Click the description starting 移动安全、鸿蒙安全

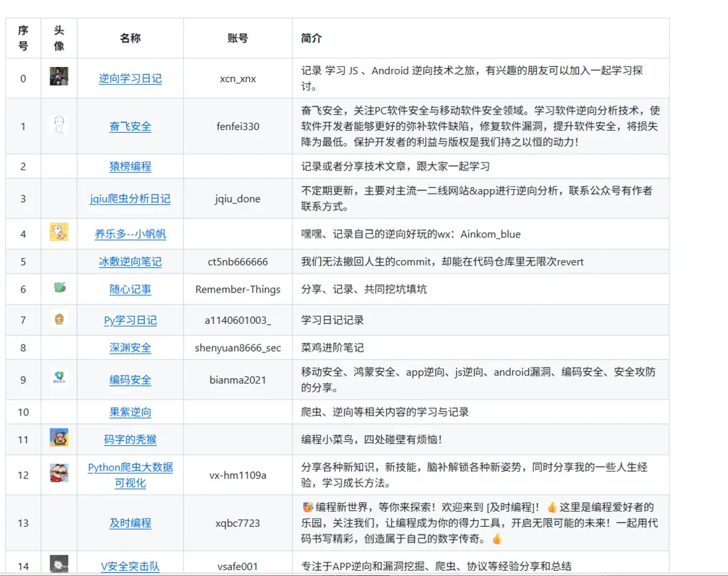[x=478, y=380]
